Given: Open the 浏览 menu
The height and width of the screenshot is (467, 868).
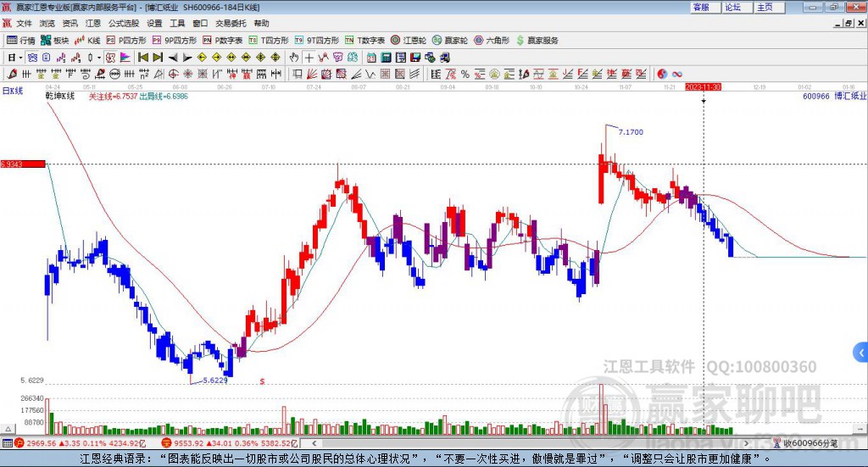Looking at the screenshot, I should pos(47,23).
